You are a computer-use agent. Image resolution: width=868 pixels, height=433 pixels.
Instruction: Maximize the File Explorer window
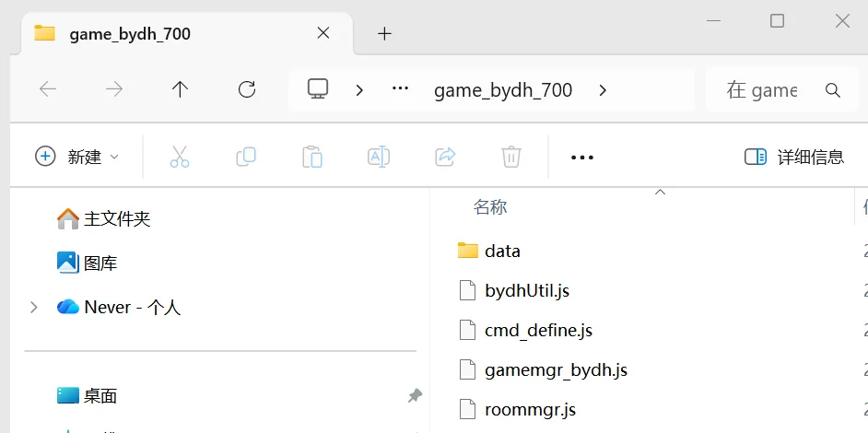[777, 21]
